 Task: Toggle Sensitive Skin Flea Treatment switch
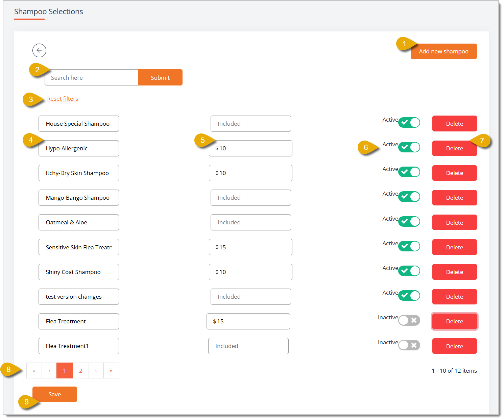coord(409,246)
